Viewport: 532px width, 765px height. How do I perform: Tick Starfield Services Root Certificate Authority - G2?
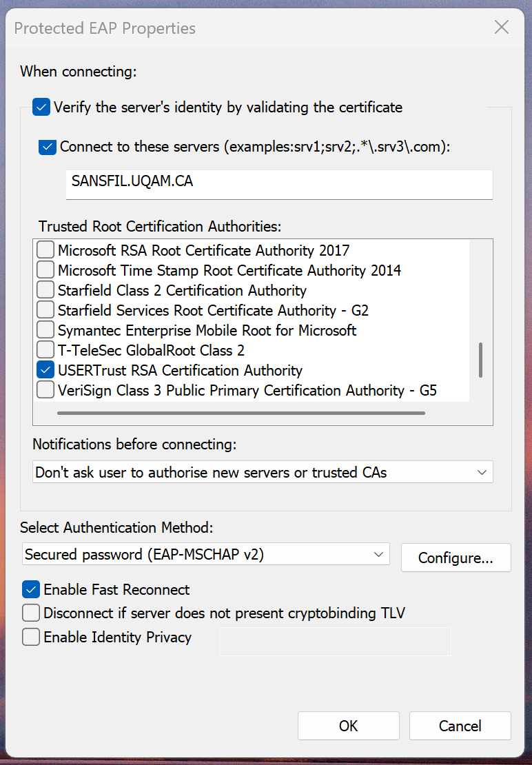[x=45, y=310]
